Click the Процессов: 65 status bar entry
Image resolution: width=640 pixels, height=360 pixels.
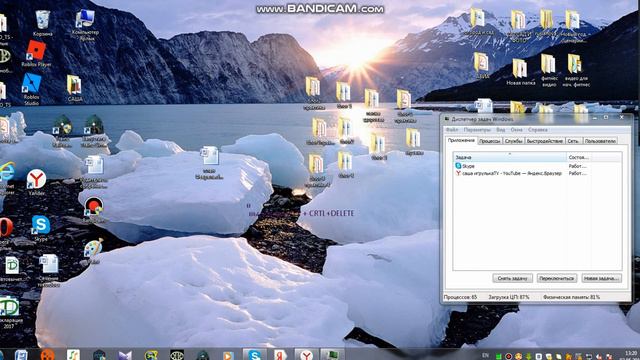(460, 297)
